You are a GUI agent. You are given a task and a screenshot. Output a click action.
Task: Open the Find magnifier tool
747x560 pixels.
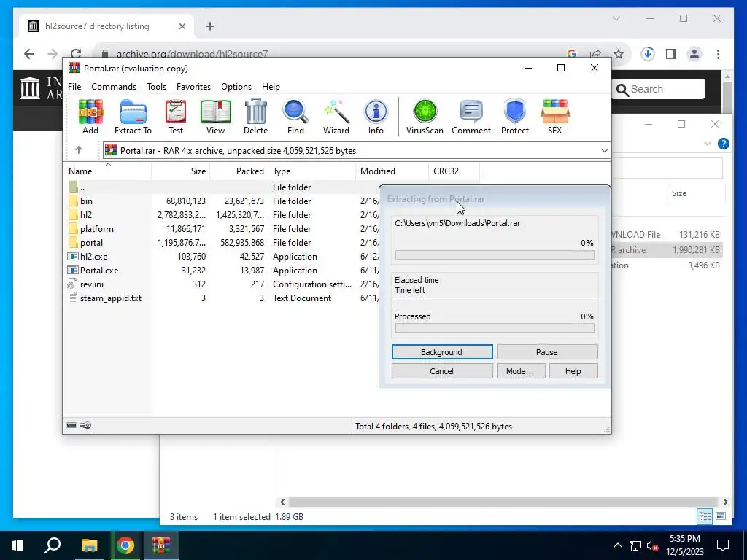(x=295, y=117)
